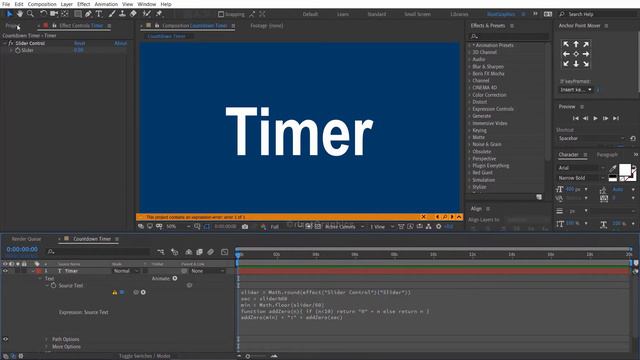Screen dimensions: 640x360
Task: Select the Hand tool
Action: pos(20,14)
